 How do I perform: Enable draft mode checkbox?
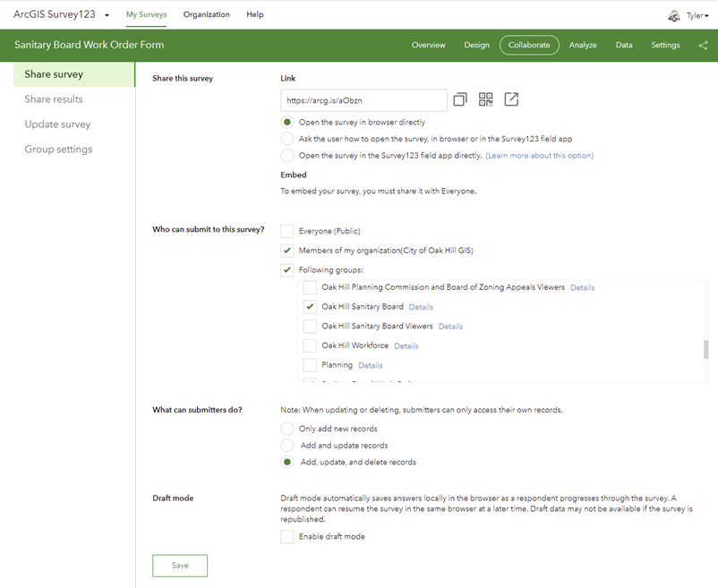[x=287, y=537]
